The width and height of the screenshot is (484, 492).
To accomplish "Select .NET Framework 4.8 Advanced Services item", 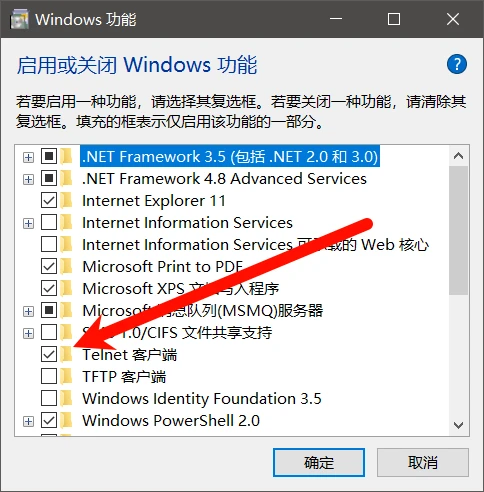I will click(224, 179).
